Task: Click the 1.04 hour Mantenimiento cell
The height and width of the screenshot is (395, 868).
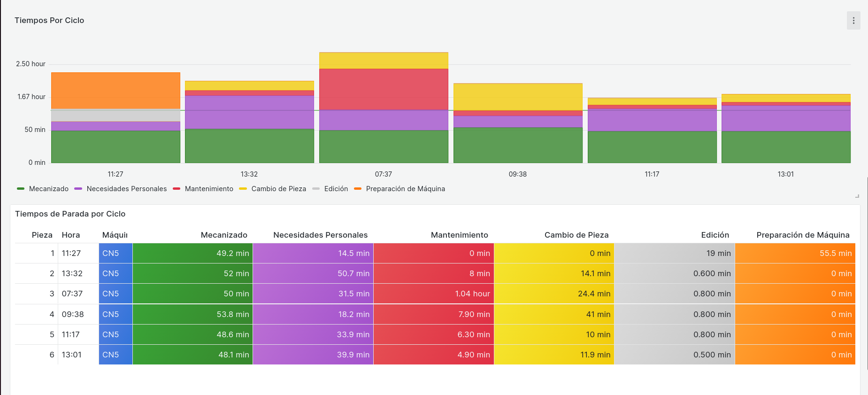Action: 472,294
